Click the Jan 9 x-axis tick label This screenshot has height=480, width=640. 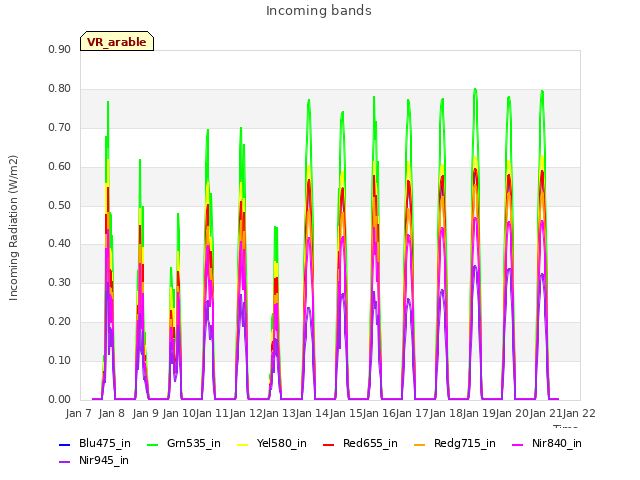[145, 413]
